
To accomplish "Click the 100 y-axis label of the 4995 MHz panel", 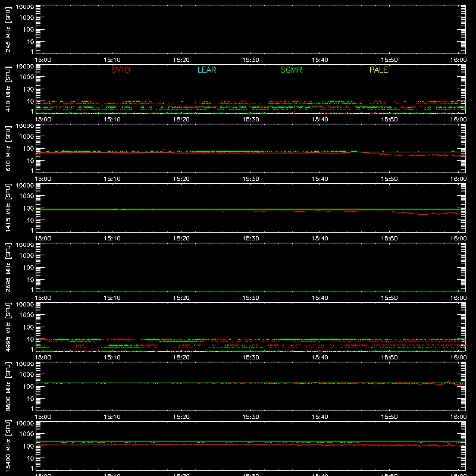I will pos(29,327).
